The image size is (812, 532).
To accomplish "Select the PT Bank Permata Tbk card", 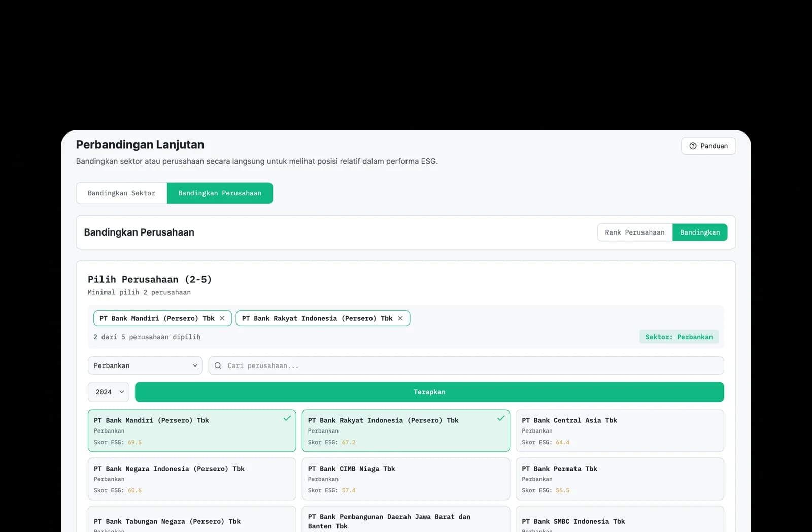I will [620, 479].
